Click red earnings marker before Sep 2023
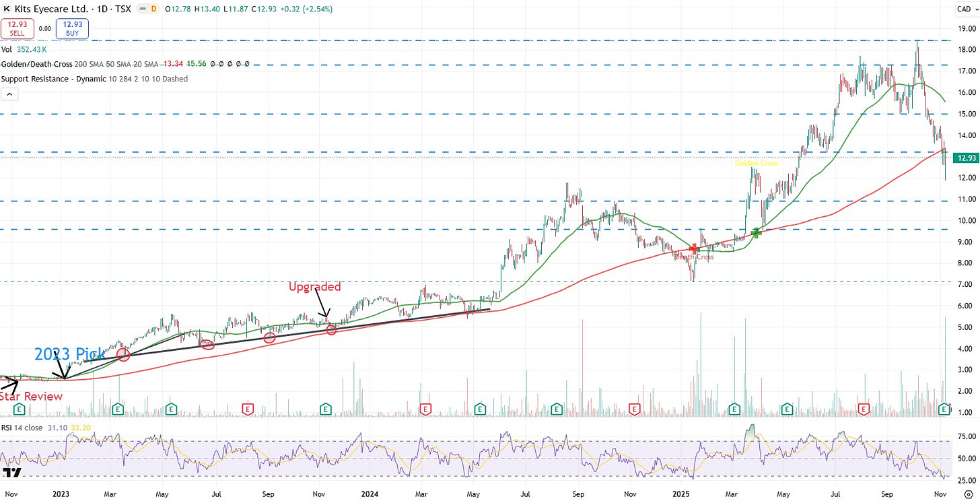The image size is (980, 501). click(x=247, y=409)
